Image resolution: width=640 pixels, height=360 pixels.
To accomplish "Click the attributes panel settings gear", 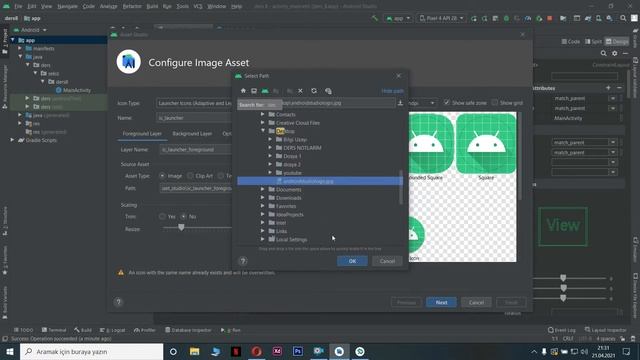I will (614, 53).
